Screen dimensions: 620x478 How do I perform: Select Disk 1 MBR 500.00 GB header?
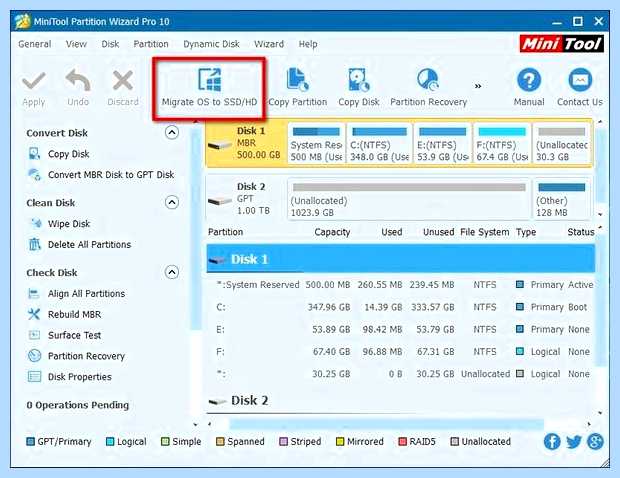(x=246, y=143)
